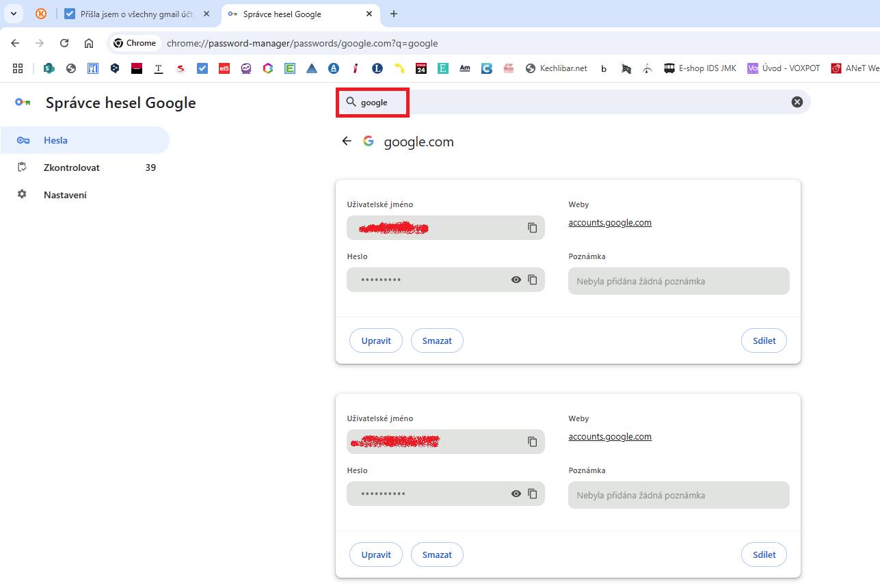Click Upravit on the second password card
Screen dimensions: 880x588
[x=376, y=554]
